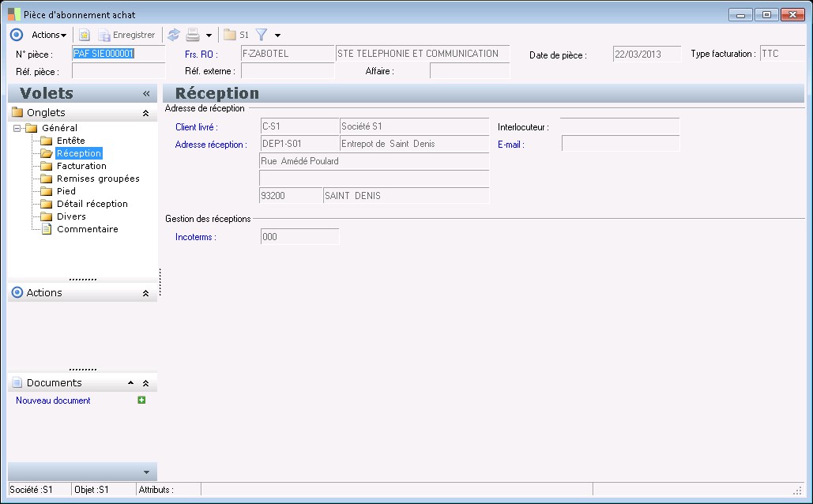
Task: Click the C-S1 client code field
Action: [x=299, y=126]
